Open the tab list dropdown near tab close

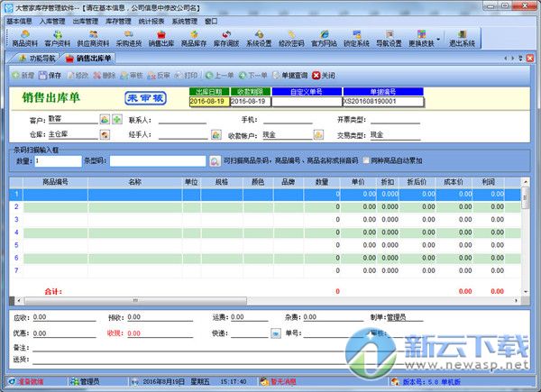pos(520,59)
